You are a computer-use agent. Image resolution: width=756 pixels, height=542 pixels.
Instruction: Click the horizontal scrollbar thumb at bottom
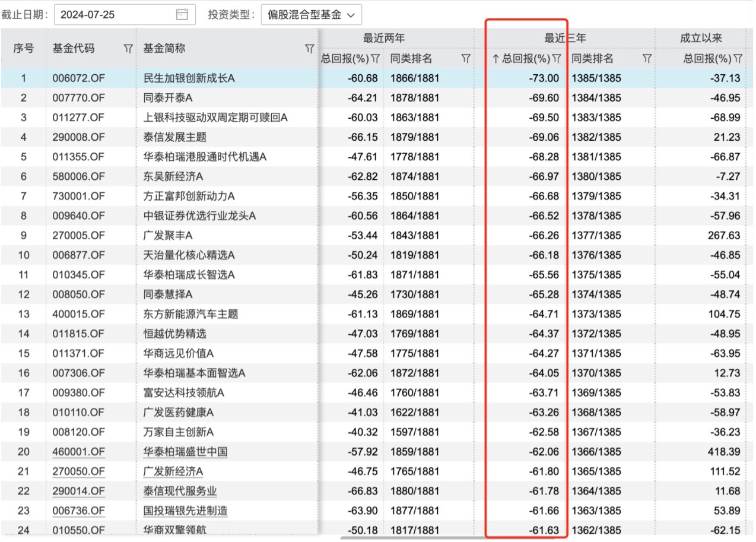click(448, 538)
